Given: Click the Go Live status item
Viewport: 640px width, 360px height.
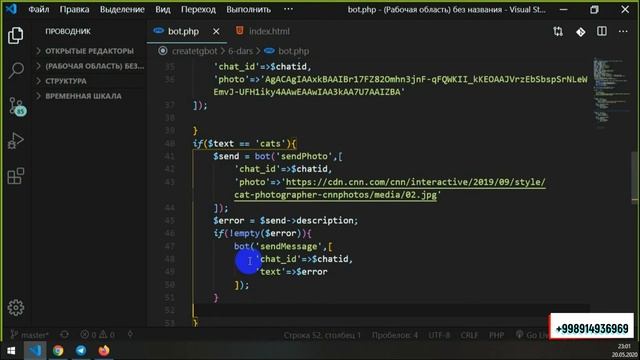Looking at the screenshot, I should point(532,335).
